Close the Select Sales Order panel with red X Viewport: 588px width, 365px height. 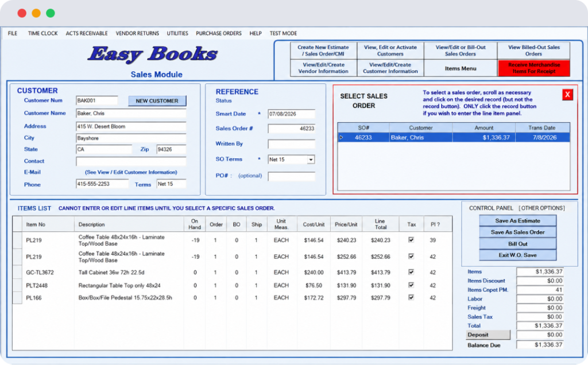tap(567, 95)
